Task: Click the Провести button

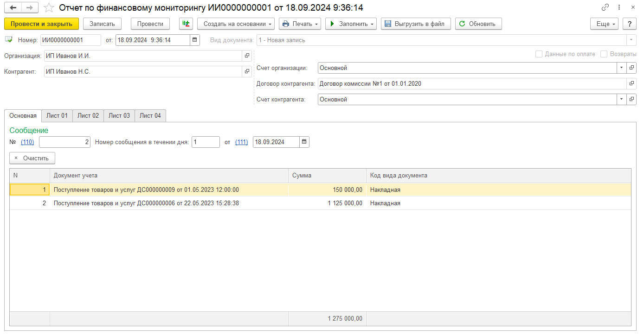Action: pos(150,24)
